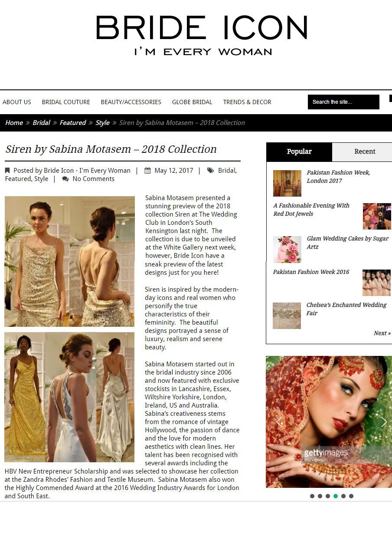Click the Red Dot Jewels thumbnail
The image size is (392, 533).
pyautogui.click(x=376, y=216)
